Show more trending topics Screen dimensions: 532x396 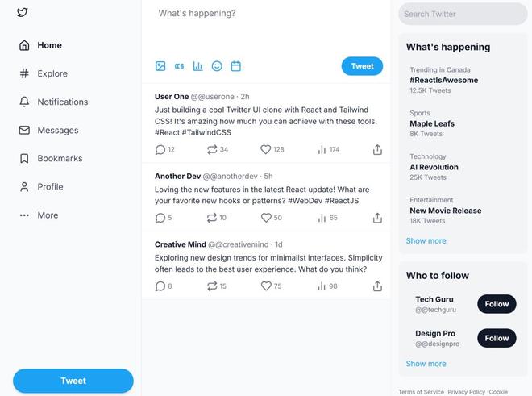tap(426, 241)
